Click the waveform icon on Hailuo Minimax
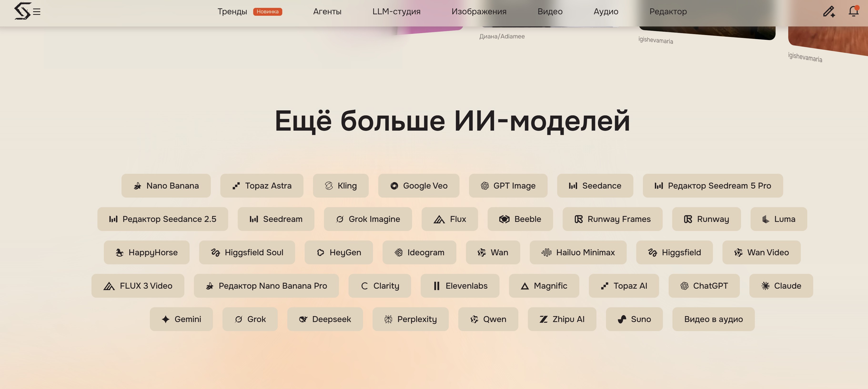This screenshot has width=868, height=389. [546, 252]
